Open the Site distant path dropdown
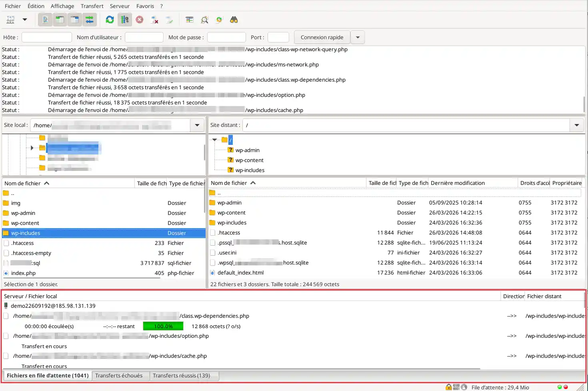The image size is (588, 391). click(576, 125)
